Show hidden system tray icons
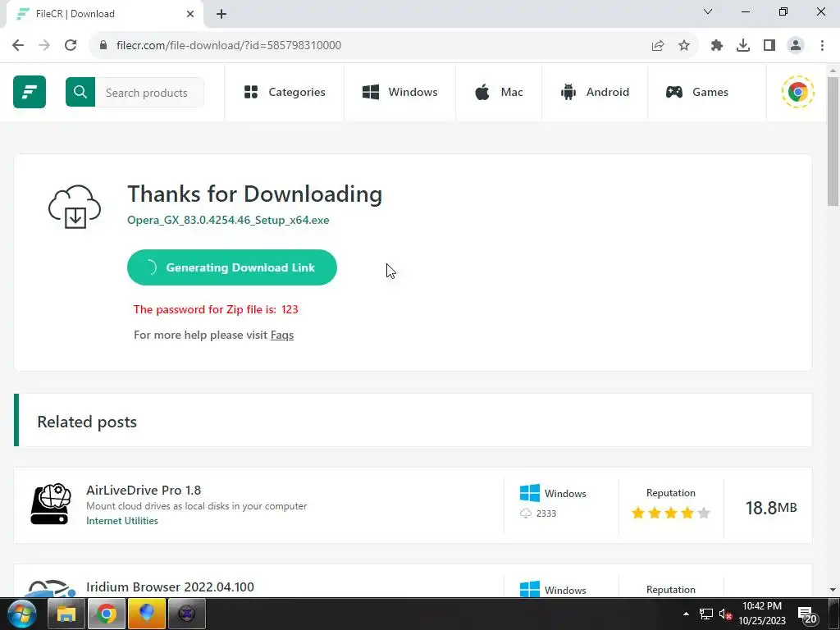The image size is (840, 630). (x=686, y=614)
